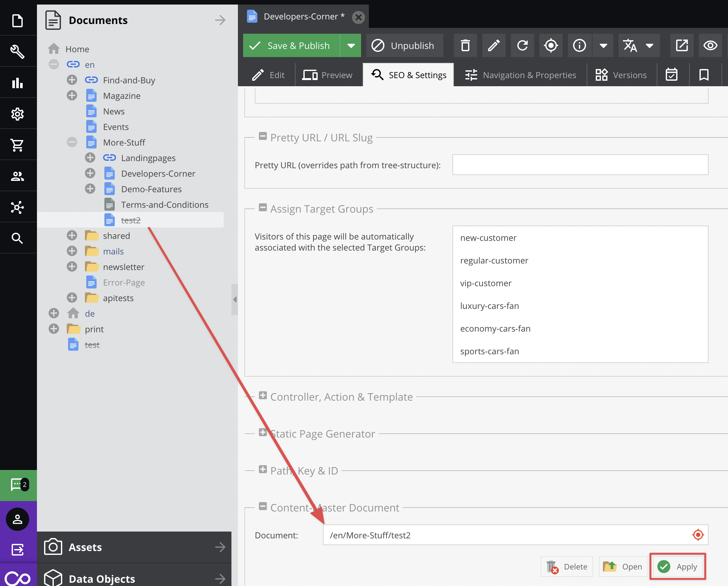Click the locate in tree target icon
728x586 pixels.
(x=551, y=46)
